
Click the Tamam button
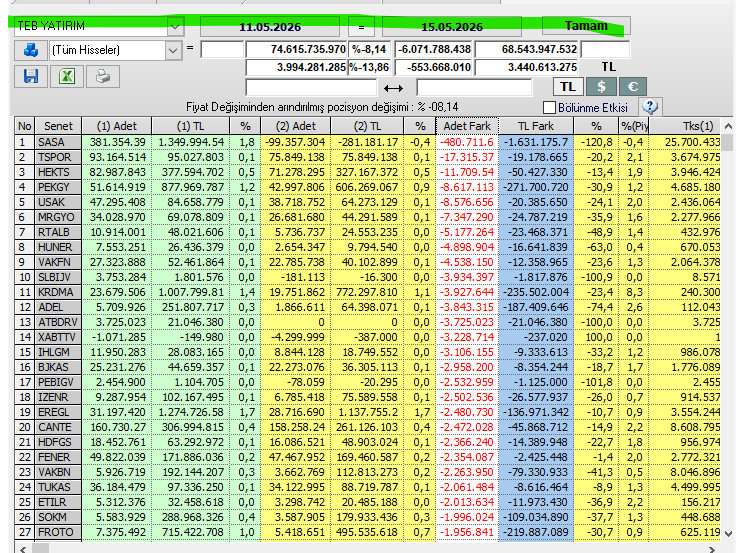click(585, 26)
